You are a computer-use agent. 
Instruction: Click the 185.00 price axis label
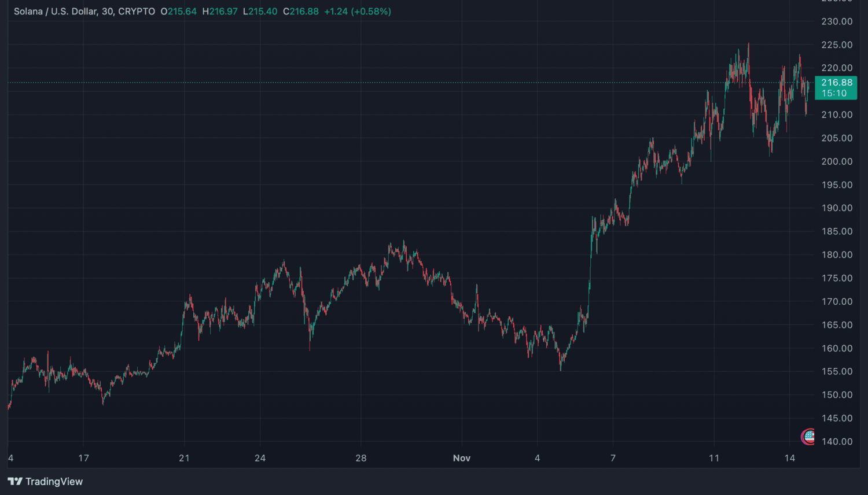tap(837, 231)
